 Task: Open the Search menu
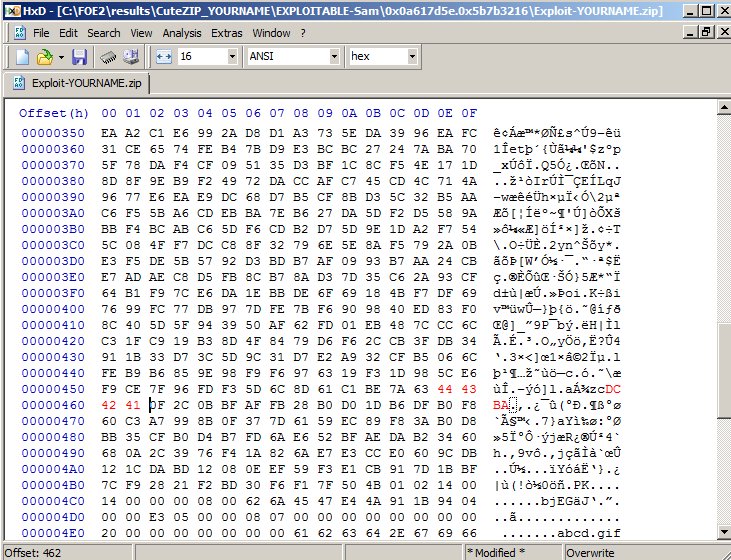103,33
